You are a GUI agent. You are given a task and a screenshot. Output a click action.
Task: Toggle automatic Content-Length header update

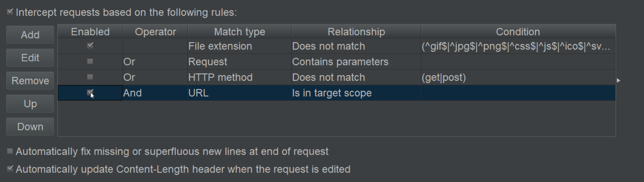tap(10, 169)
